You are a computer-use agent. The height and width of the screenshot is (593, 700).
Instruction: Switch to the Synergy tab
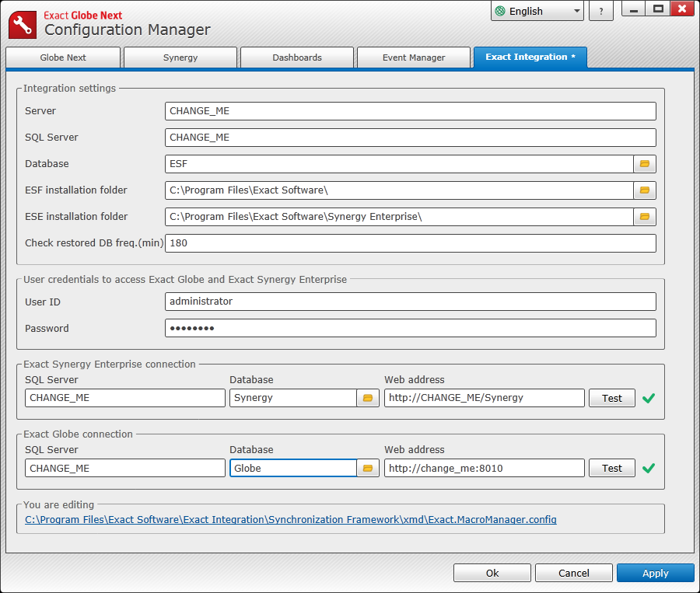pos(180,57)
